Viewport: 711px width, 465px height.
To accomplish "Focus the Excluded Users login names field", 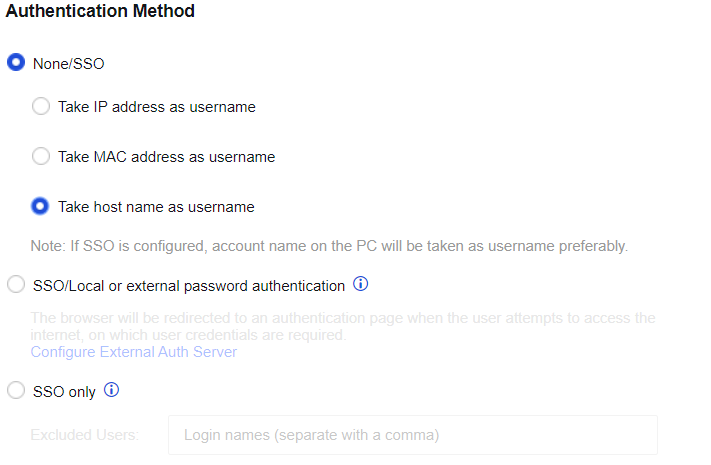I will (x=412, y=435).
